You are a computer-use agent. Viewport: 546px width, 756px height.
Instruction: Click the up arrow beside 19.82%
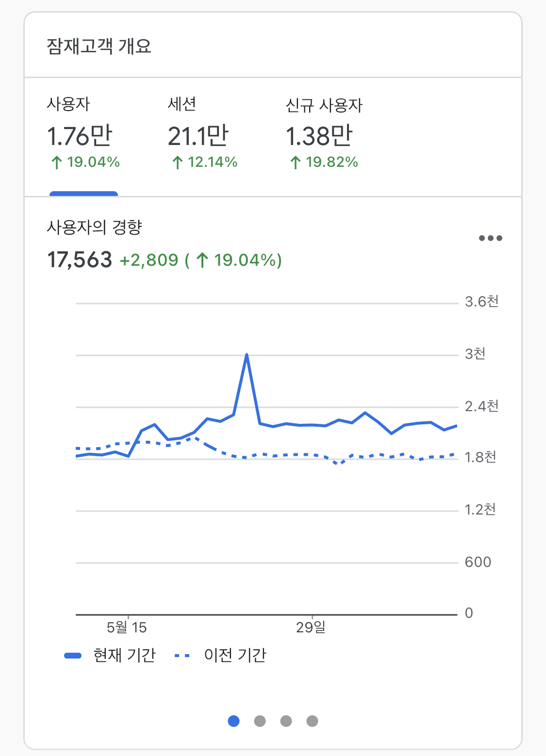[296, 162]
